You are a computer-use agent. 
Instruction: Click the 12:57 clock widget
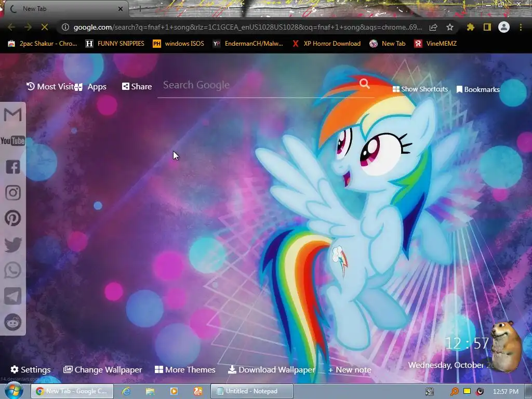click(x=467, y=343)
